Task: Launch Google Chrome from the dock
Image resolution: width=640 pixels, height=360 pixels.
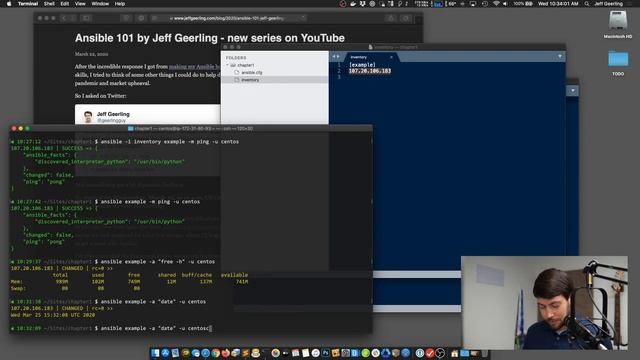Action: pos(216,353)
